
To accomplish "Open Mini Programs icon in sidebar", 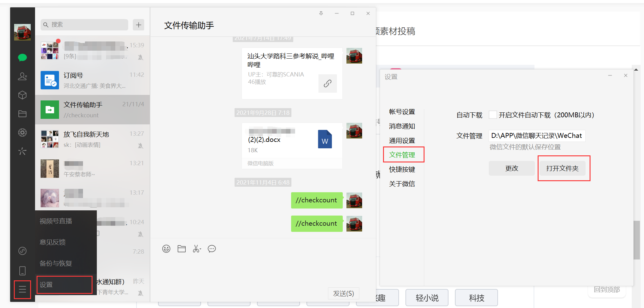I will [x=22, y=251].
